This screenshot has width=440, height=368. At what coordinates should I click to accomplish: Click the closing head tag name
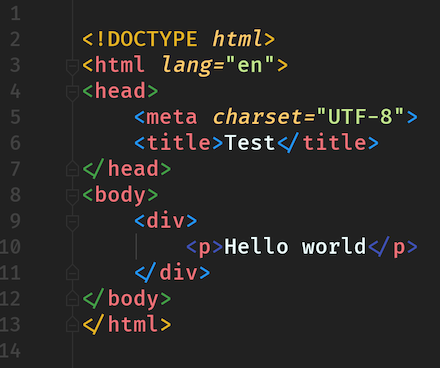[133, 168]
